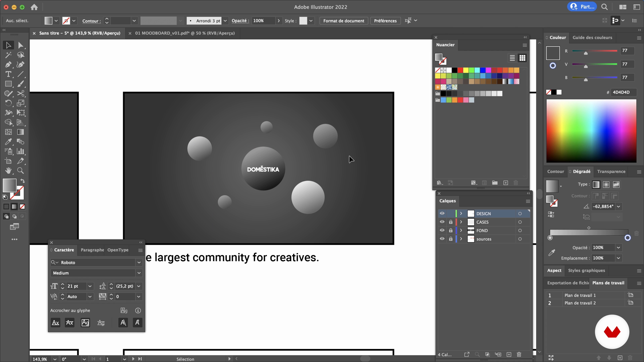Open the Styles graphiques tab
Screen dimensions: 644x362
[x=586, y=270]
